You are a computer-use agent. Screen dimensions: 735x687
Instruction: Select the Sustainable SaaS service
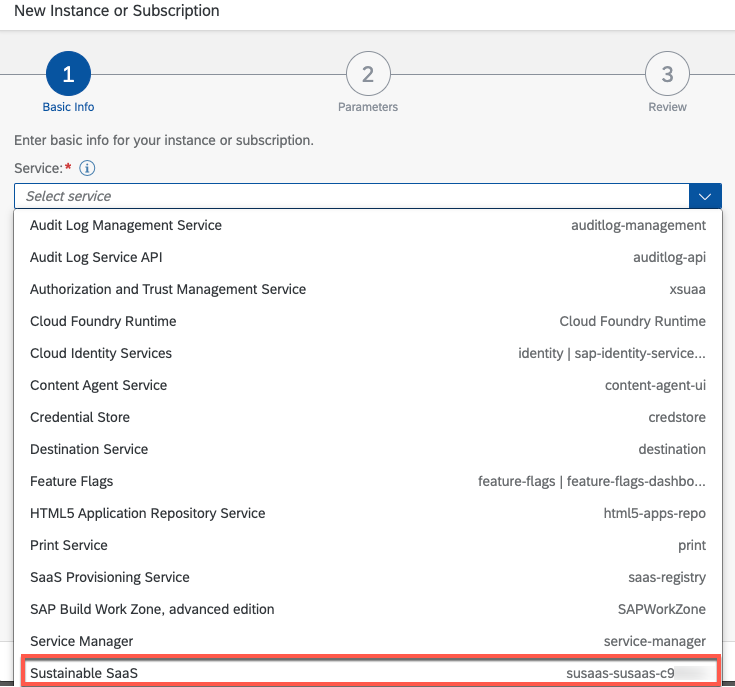[x=368, y=673]
